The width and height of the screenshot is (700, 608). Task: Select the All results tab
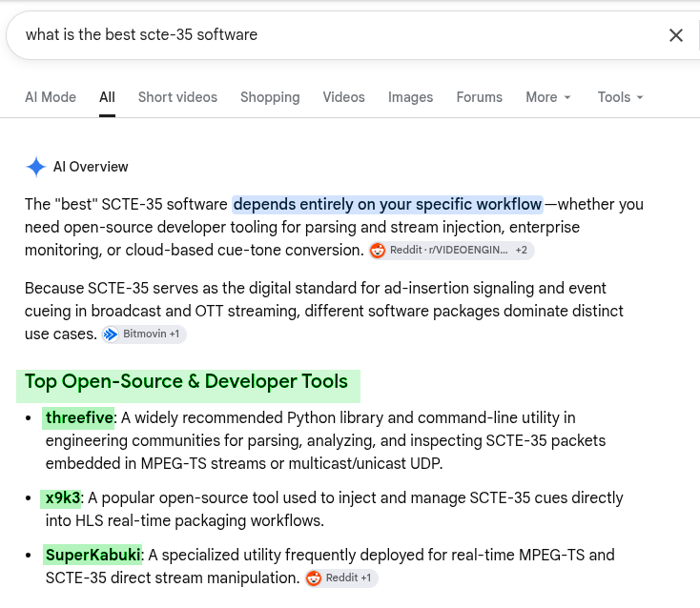(107, 97)
